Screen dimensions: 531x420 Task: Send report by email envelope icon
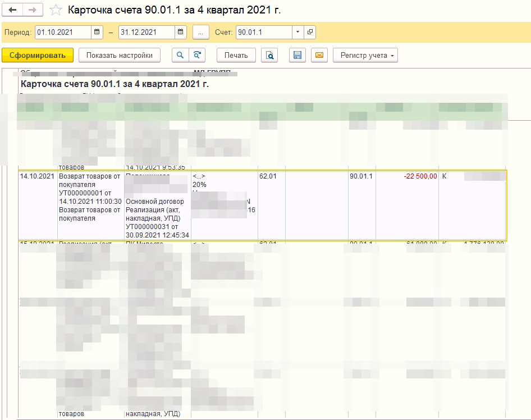[319, 55]
